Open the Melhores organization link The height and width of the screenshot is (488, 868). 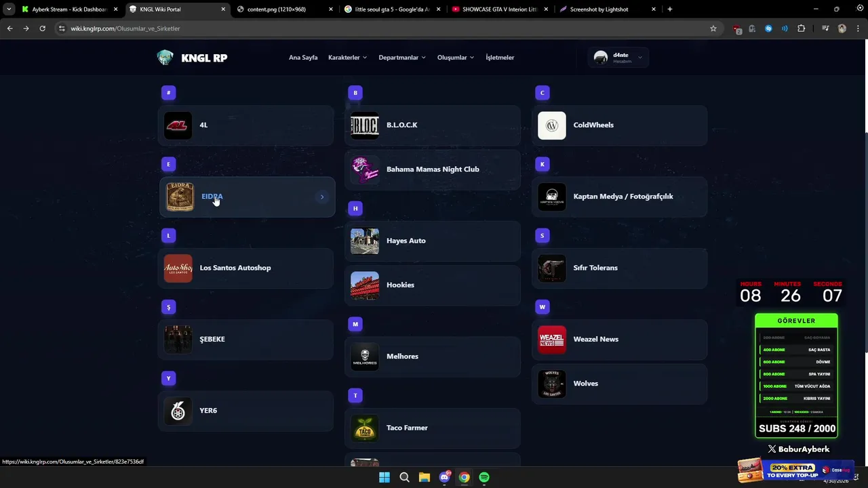click(433, 357)
